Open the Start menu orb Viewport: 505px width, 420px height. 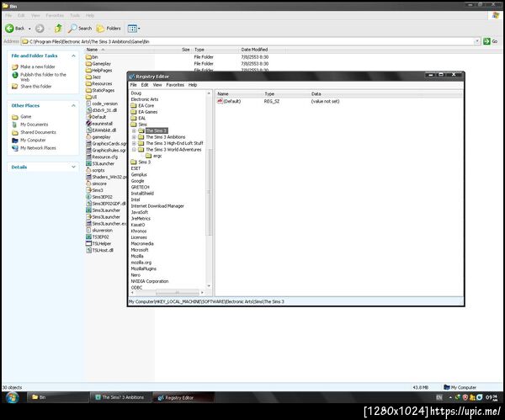[12, 397]
